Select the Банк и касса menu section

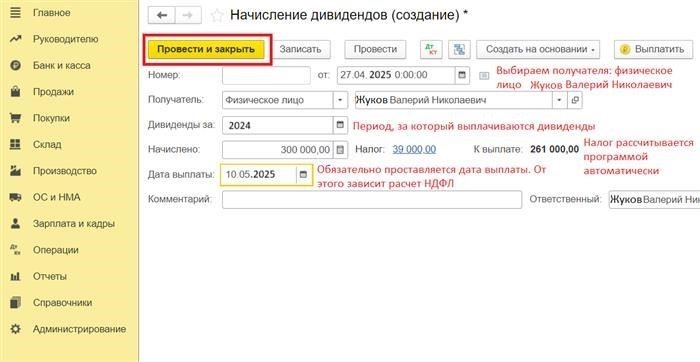[x=62, y=66]
